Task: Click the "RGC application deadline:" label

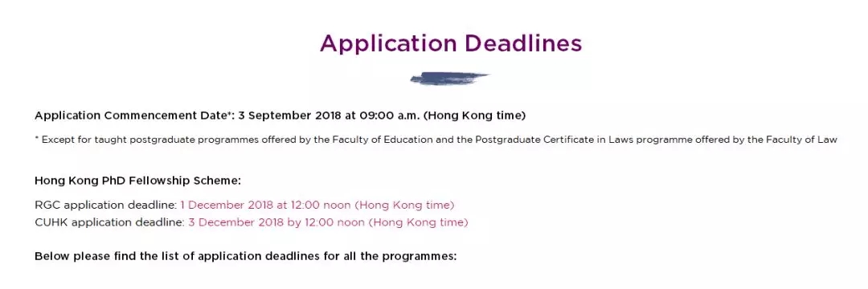Action: tap(106, 205)
